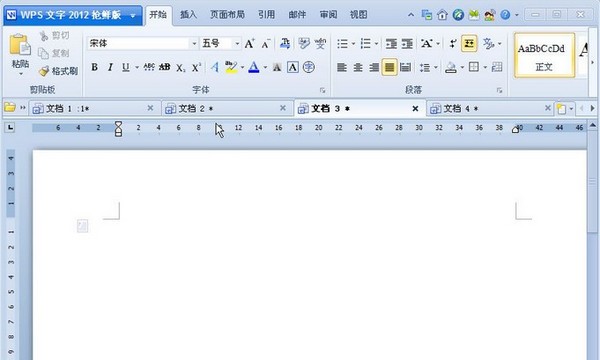Toggle show paragraph marks icon

pyautogui.click(x=453, y=44)
